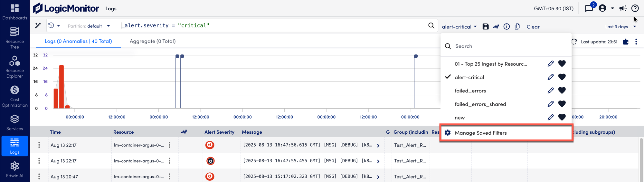Click the anomaly waveform icon beside save
644x182 pixels.
[x=496, y=26]
